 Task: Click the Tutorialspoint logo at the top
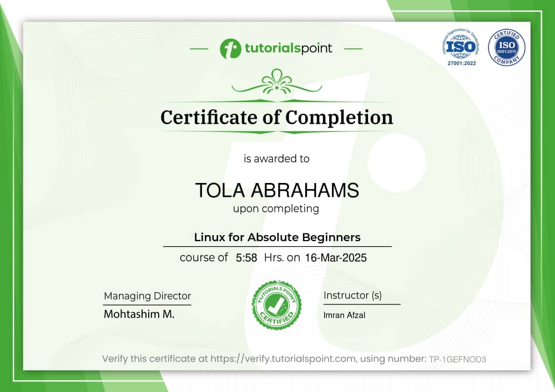click(x=276, y=48)
